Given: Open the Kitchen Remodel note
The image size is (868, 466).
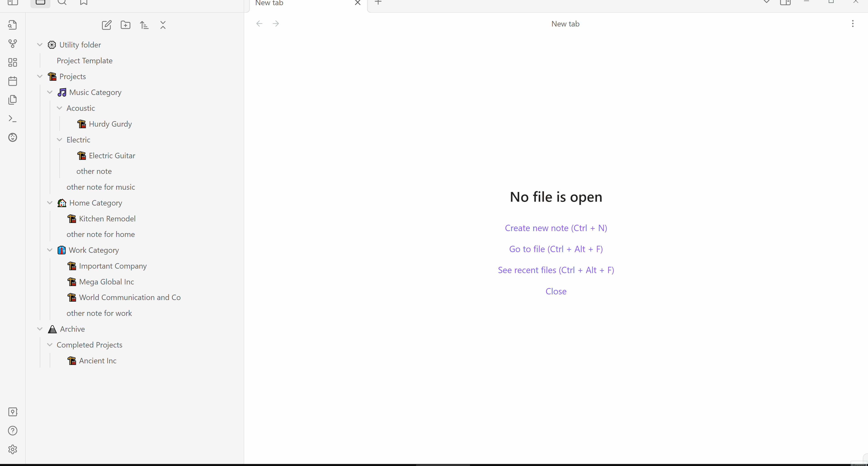Looking at the screenshot, I should [107, 219].
